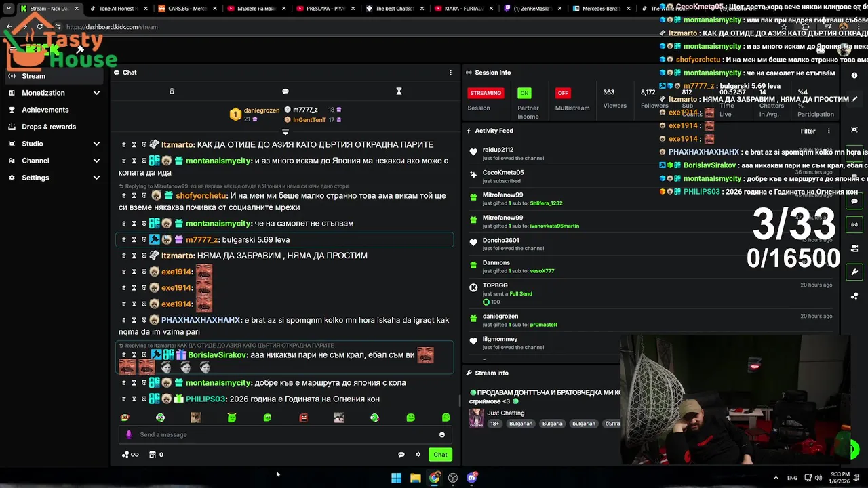Screen dimensions: 868x488
Task: Open the emoji picker smiley in message box
Action: click(442, 434)
